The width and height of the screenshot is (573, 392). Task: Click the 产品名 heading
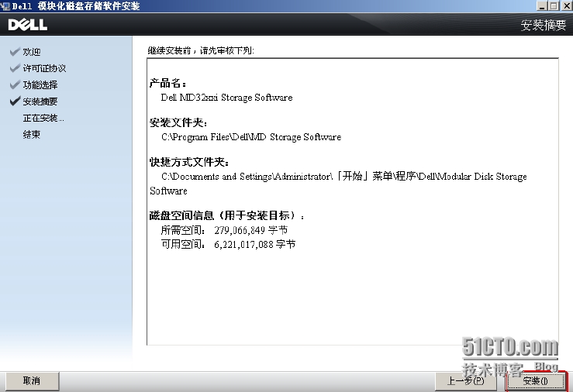point(168,83)
